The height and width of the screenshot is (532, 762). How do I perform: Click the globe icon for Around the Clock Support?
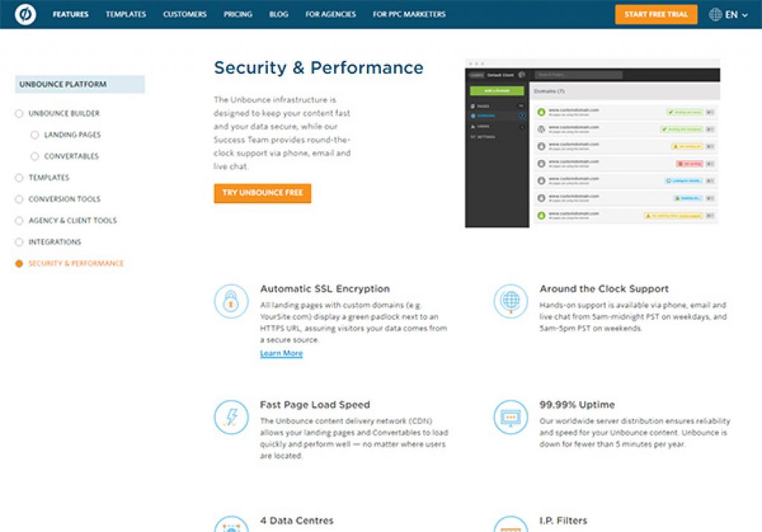coord(510,301)
